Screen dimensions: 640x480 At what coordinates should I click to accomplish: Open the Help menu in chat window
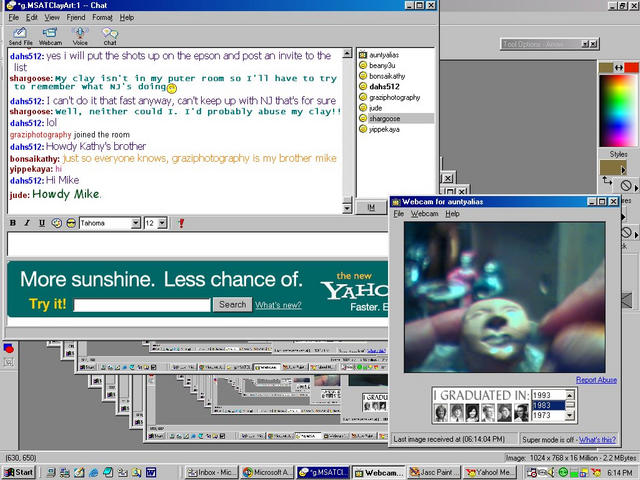[x=127, y=18]
